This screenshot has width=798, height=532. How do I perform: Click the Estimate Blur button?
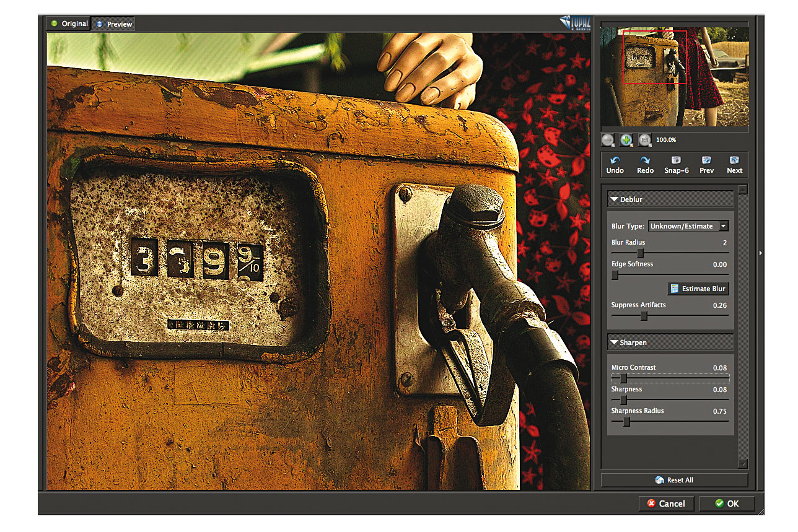(698, 289)
